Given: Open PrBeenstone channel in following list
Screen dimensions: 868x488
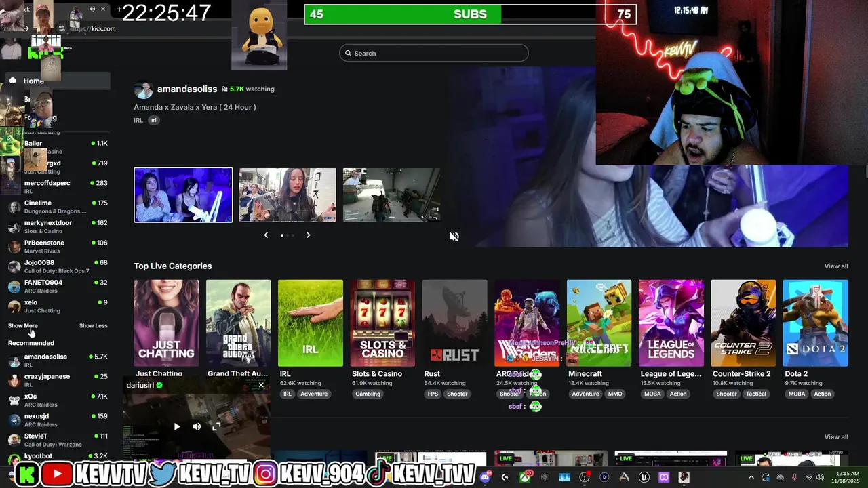Looking at the screenshot, I should 58,247.
